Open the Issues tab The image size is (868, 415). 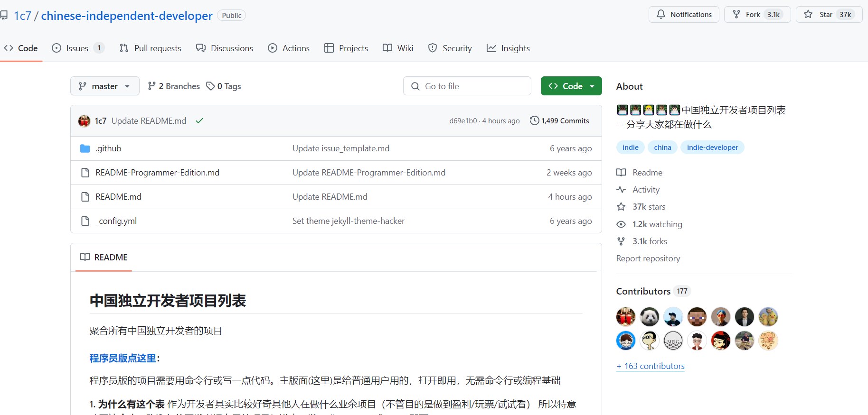(x=78, y=48)
